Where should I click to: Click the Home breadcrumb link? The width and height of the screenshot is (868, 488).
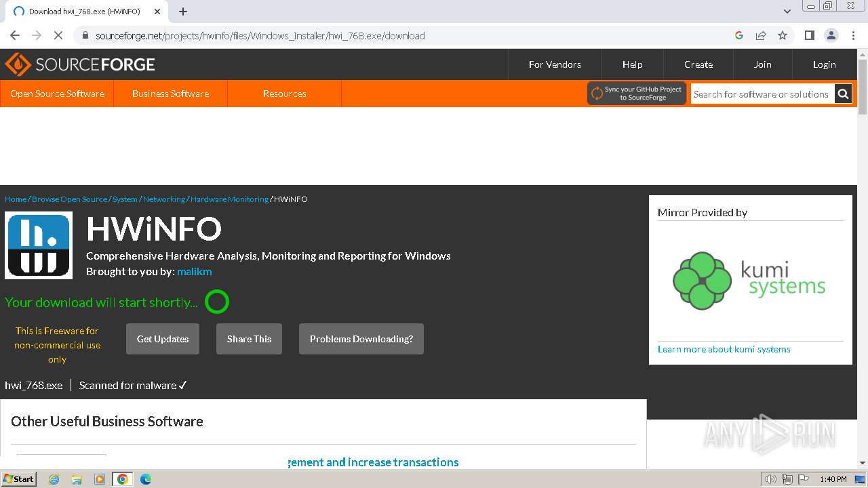(x=16, y=199)
